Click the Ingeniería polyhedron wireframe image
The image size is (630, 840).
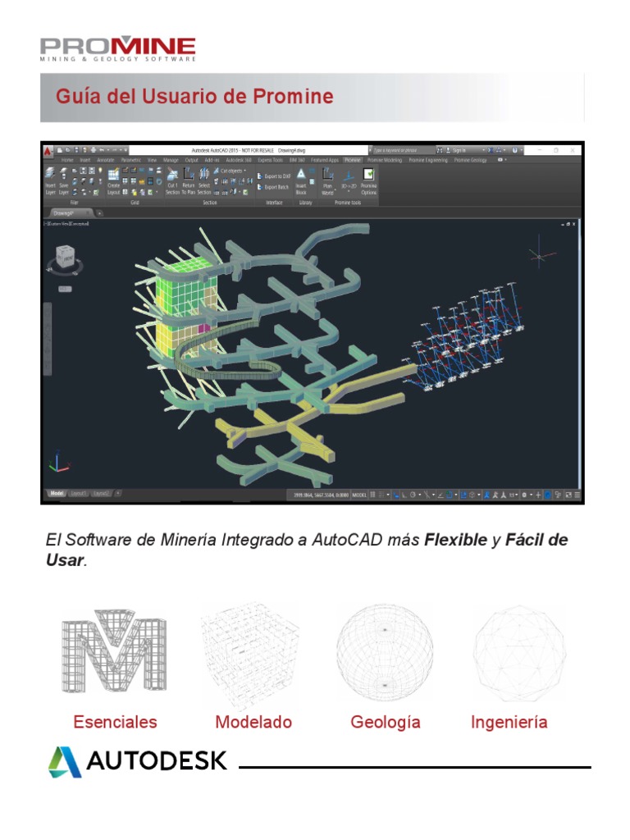pyautogui.click(x=518, y=652)
